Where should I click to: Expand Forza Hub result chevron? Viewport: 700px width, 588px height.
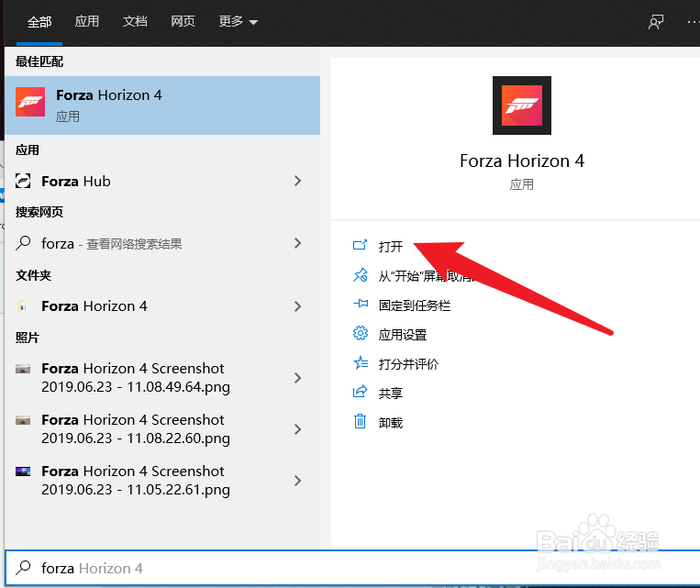pos(298,181)
